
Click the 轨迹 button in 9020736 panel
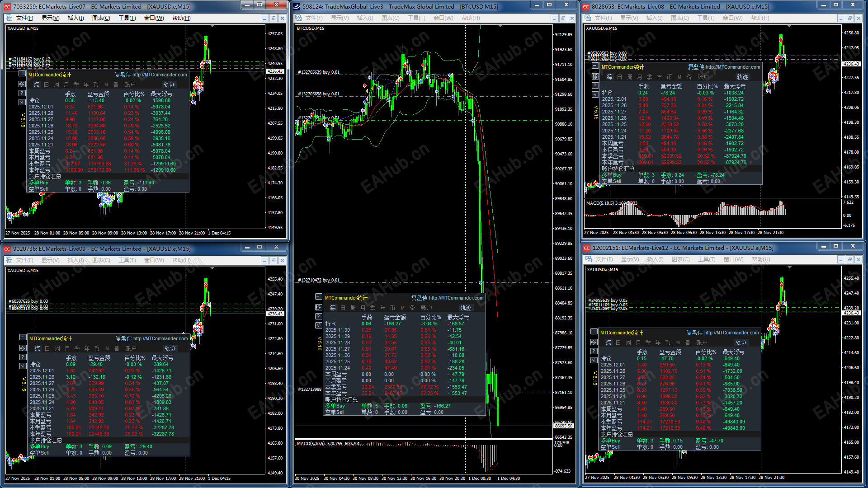(x=170, y=348)
